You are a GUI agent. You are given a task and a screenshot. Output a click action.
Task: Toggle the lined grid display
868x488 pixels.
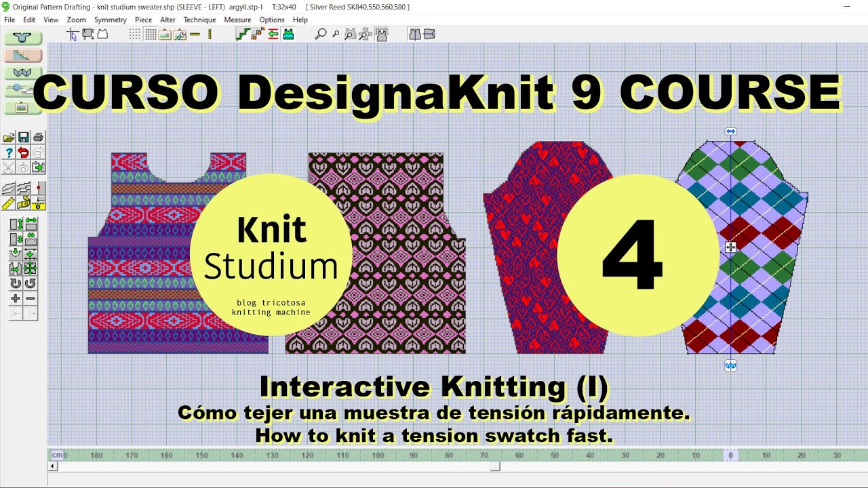pyautogui.click(x=150, y=34)
